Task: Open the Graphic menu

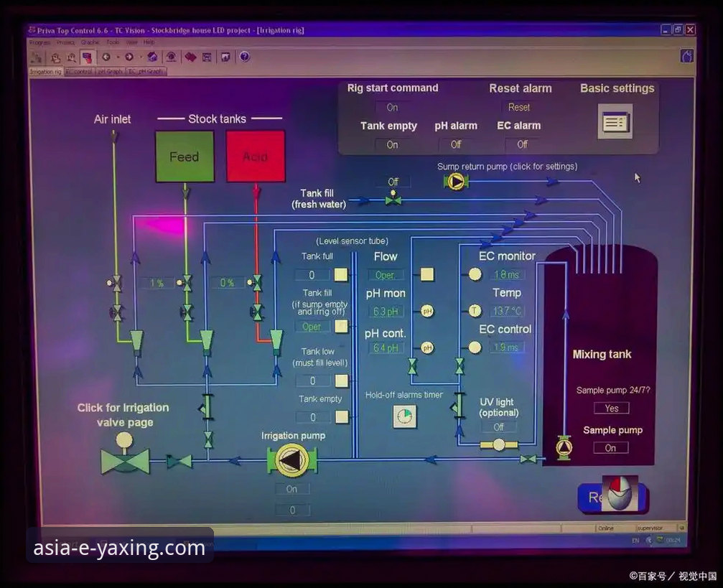Action: (90, 42)
